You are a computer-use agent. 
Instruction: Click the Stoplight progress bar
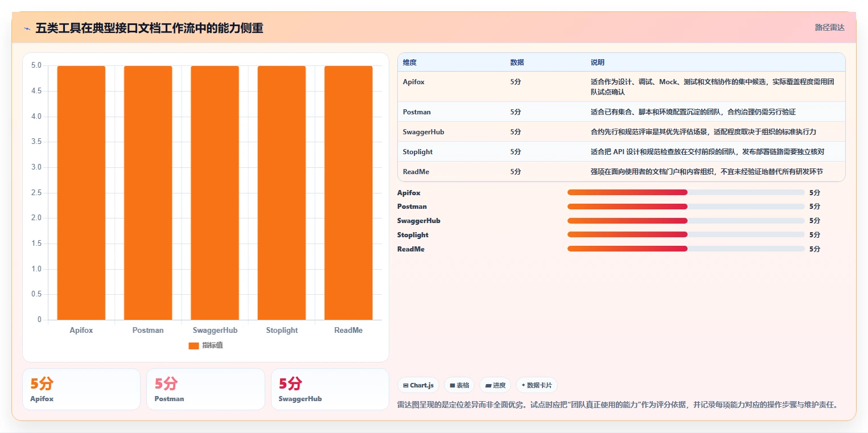[686, 235]
